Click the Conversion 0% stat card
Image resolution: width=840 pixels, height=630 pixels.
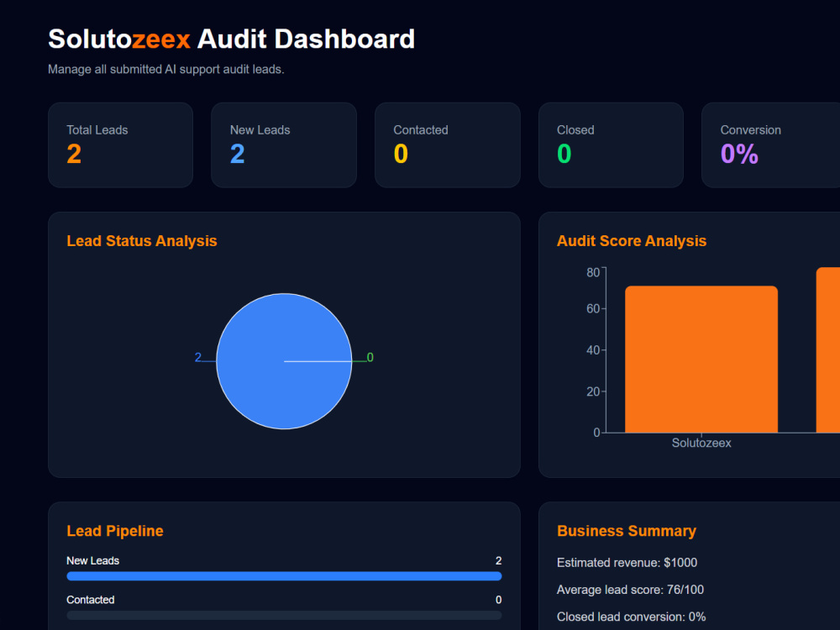pos(771,145)
